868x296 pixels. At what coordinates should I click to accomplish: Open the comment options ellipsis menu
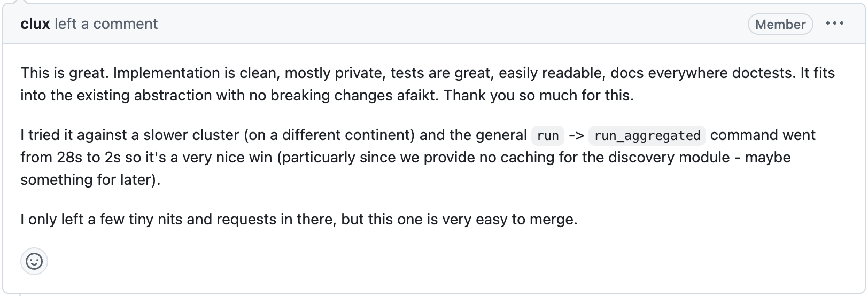coord(834,24)
